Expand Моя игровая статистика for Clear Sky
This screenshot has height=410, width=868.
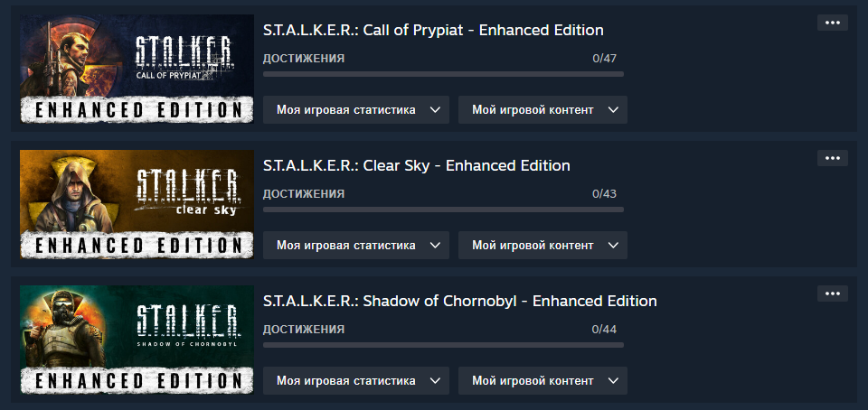[356, 245]
